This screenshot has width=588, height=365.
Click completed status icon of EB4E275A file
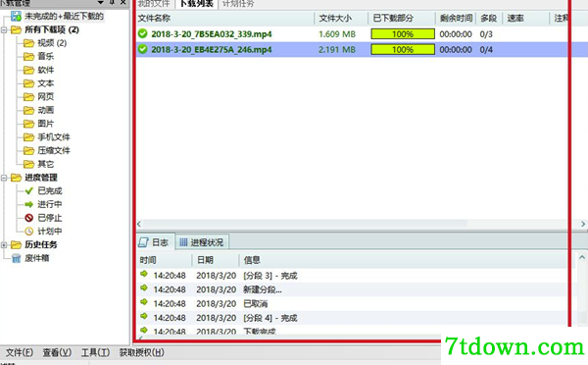(x=142, y=49)
